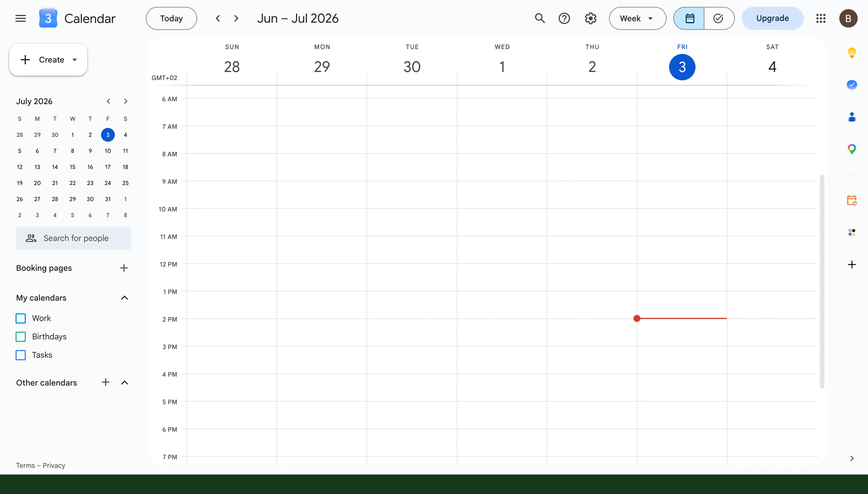Select July 15 in mini calendar
Screen dimensions: 868x494
click(72, 167)
